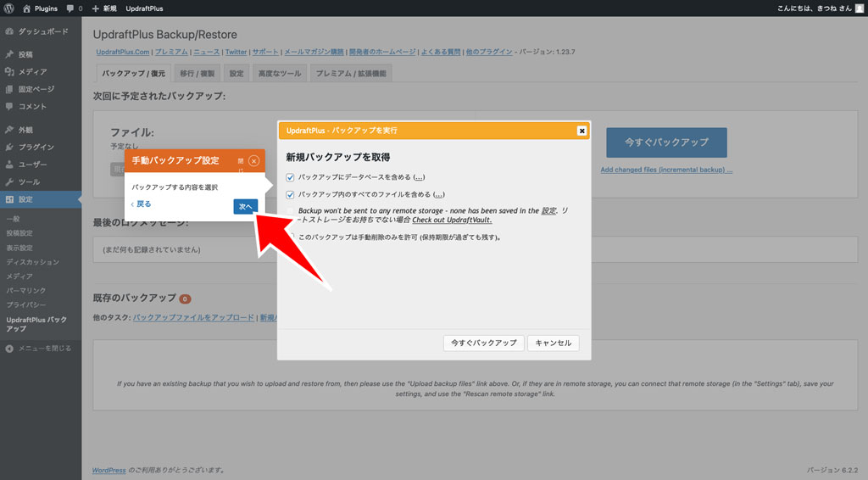Screen dimensions: 868x480
Task: Switch to バックアップ / 復元 tab
Action: coord(133,73)
